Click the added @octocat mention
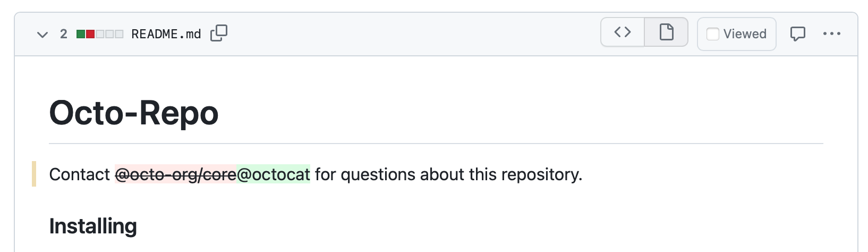 click(x=274, y=174)
